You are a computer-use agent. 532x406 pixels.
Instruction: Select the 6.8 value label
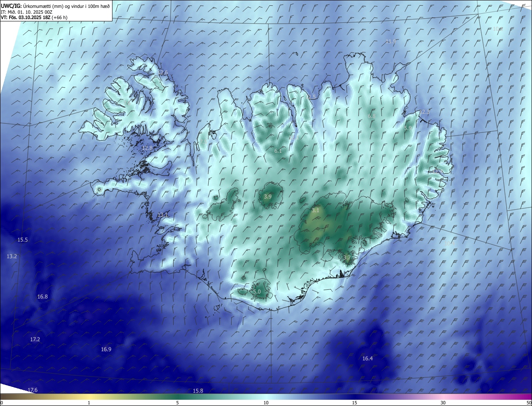pyautogui.click(x=372, y=116)
